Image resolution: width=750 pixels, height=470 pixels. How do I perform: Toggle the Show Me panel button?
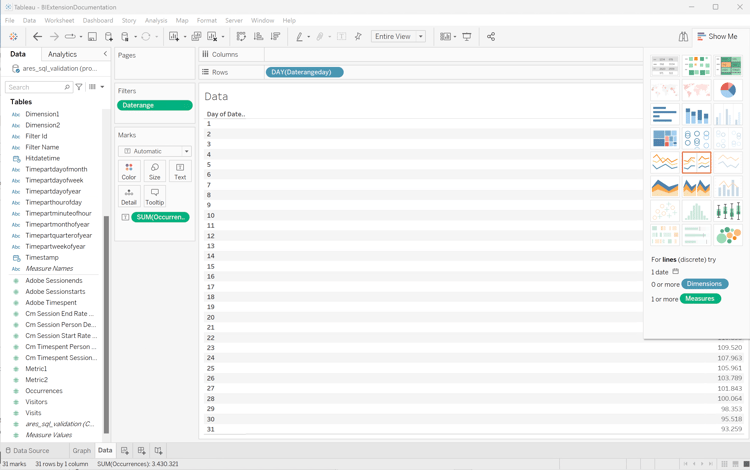[717, 37]
